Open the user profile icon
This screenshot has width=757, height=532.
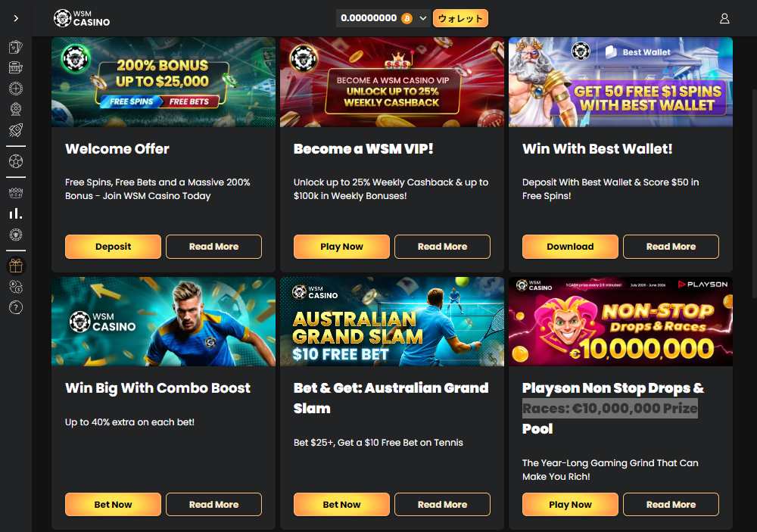724,18
